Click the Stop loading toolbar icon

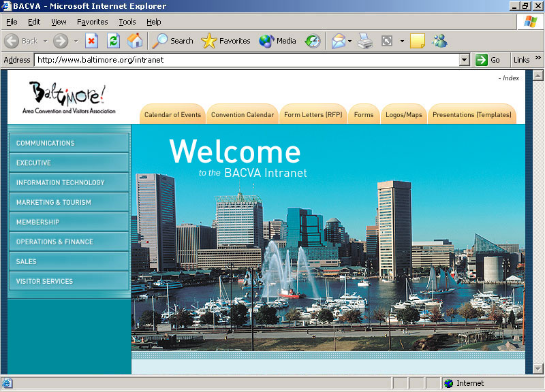91,41
